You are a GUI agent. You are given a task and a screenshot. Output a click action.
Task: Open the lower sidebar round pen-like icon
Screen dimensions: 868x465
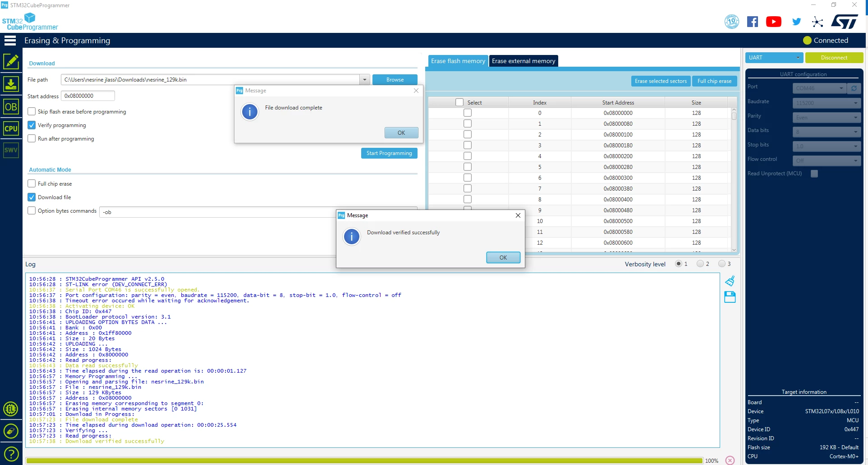[11, 432]
